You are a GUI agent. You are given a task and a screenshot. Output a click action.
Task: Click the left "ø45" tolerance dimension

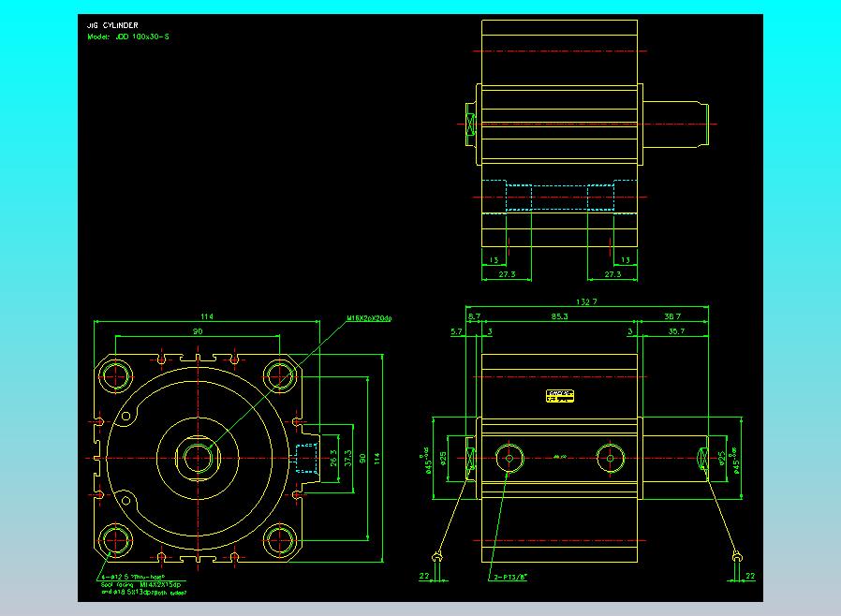[427, 461]
